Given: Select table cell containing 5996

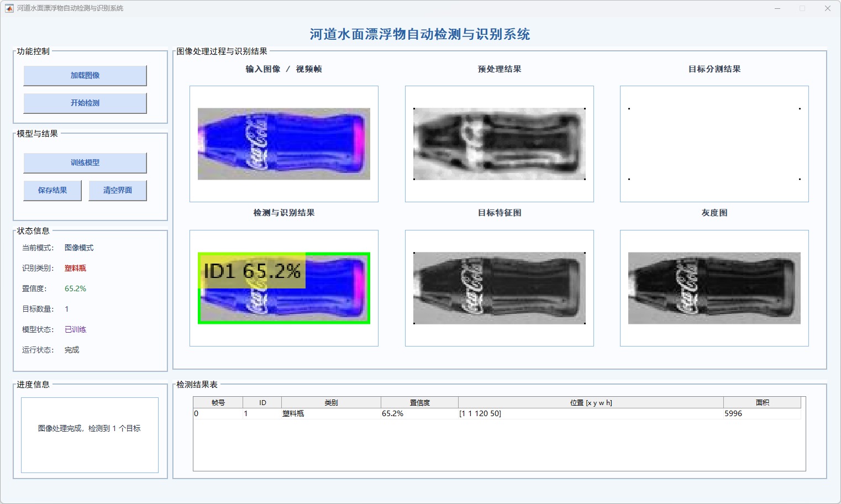Looking at the screenshot, I should (733, 413).
